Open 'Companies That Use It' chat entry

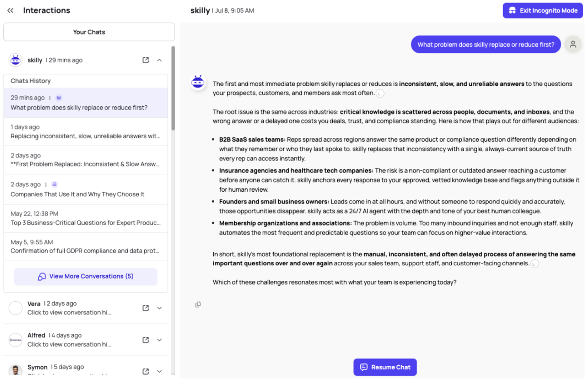pos(85,189)
